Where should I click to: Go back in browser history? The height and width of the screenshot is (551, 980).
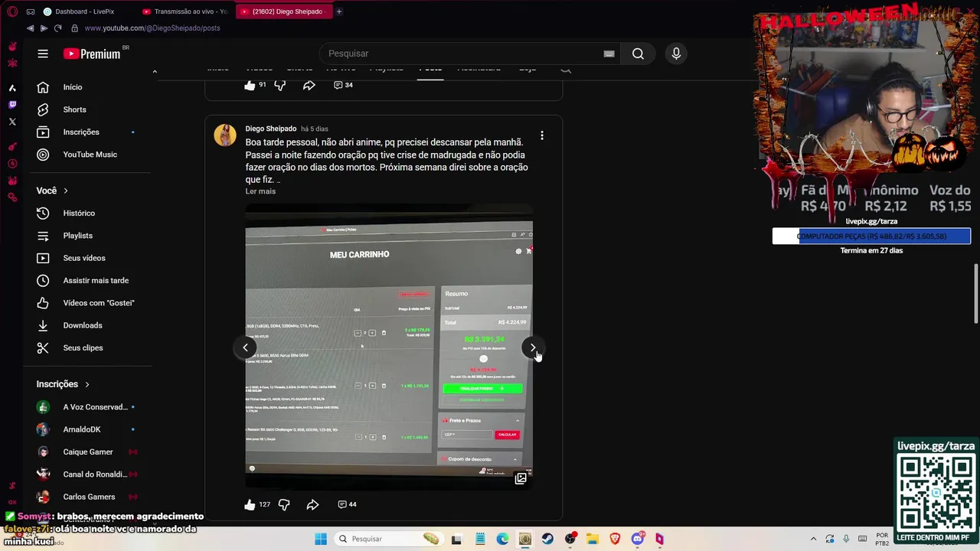(x=30, y=28)
